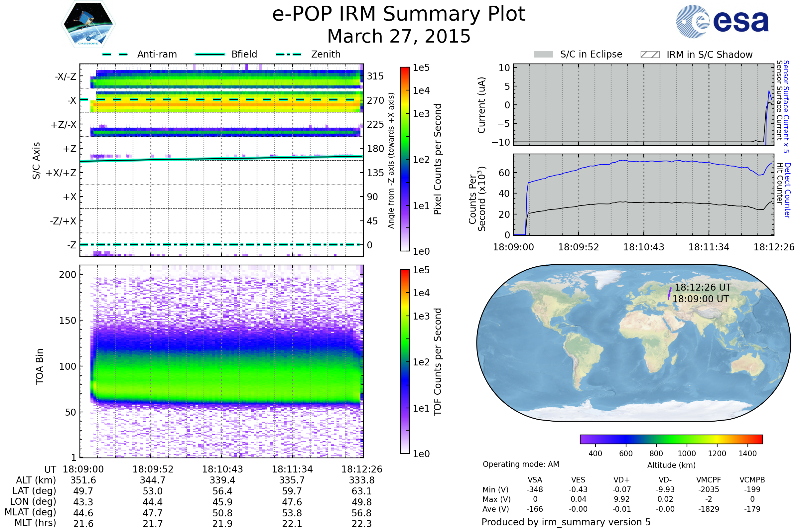Click the VMCPF voltage column header

(709, 480)
